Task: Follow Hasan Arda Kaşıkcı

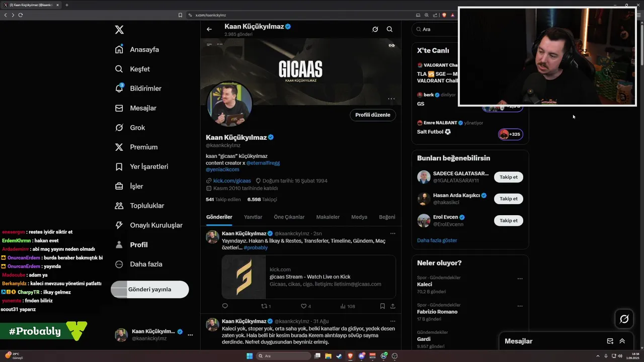Action: [509, 199]
